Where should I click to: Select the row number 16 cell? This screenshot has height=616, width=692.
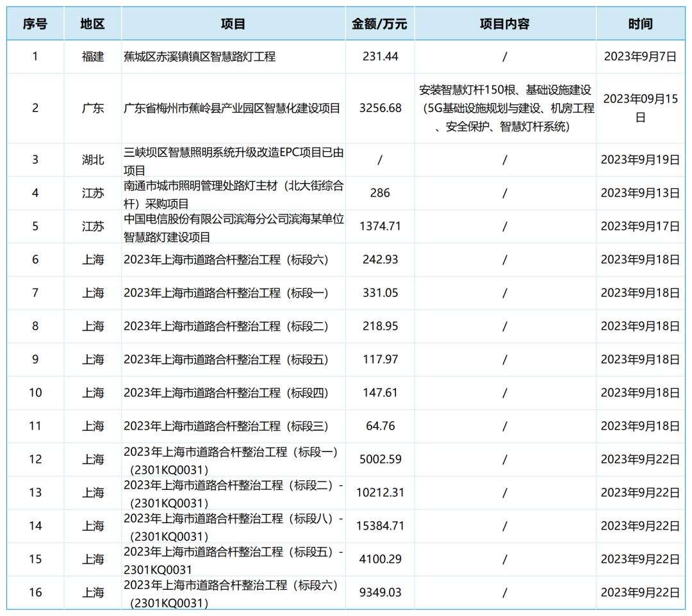pos(35,592)
